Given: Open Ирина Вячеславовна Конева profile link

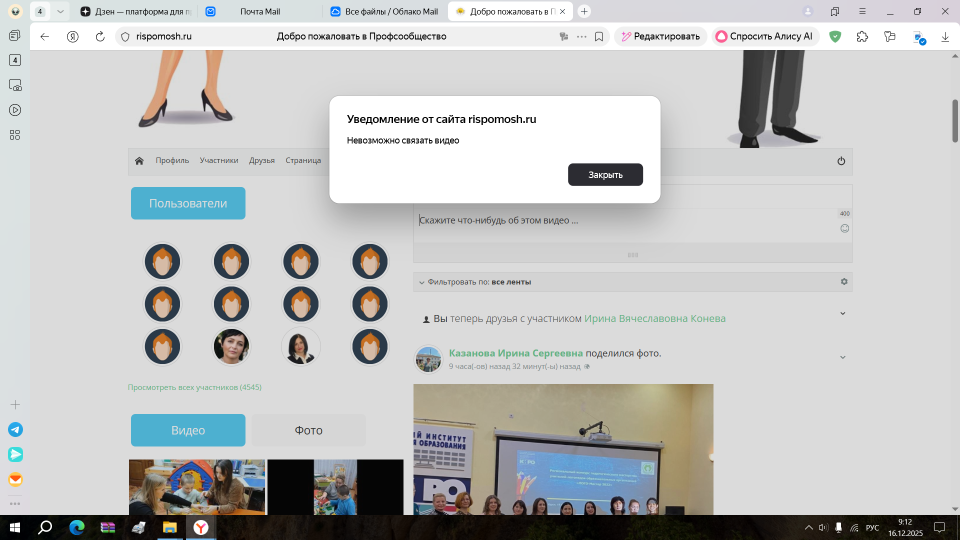Looking at the screenshot, I should tap(654, 319).
